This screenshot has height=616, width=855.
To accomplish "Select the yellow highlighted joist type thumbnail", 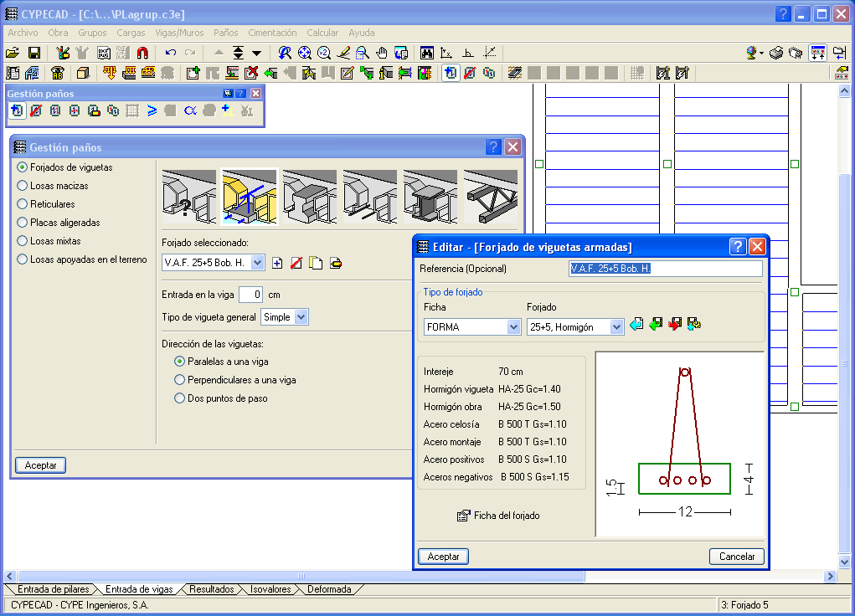I will 250,197.
